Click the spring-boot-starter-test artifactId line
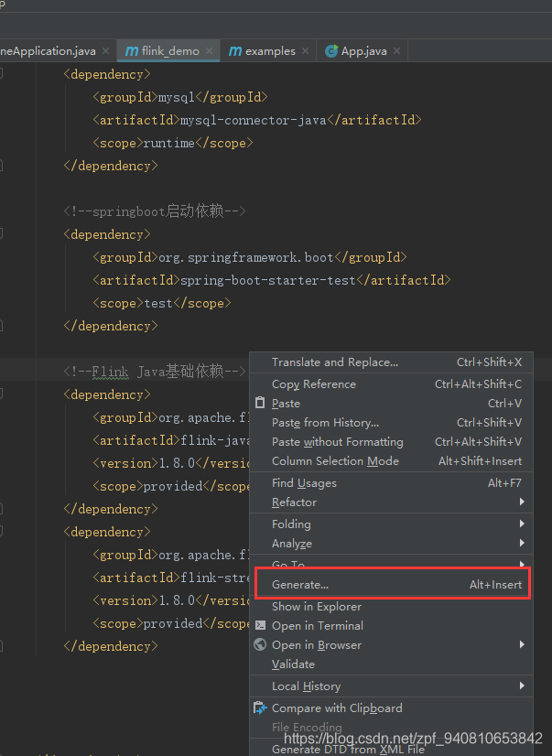The height and width of the screenshot is (756, 552). [271, 280]
